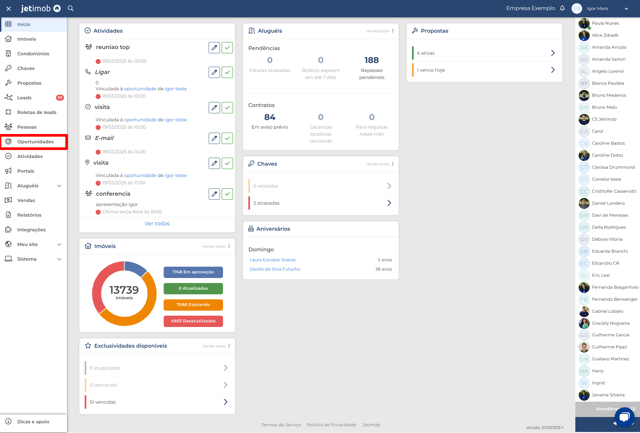
Task: Open Pessoas in the sidebar
Action: point(33,127)
